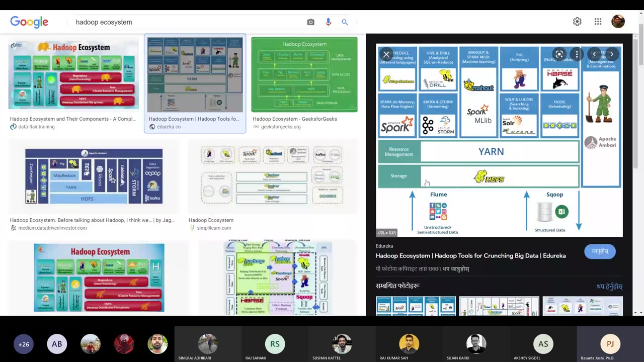Image resolution: width=644 pixels, height=362 pixels.
Task: Select RAJ KUMAR SAH participant tile
Action: (x=409, y=344)
